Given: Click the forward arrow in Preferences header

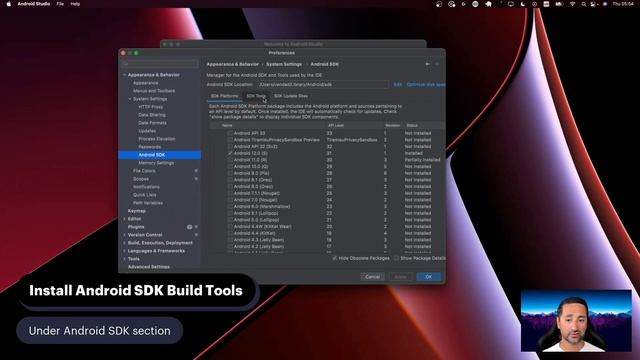Looking at the screenshot, I should point(437,64).
